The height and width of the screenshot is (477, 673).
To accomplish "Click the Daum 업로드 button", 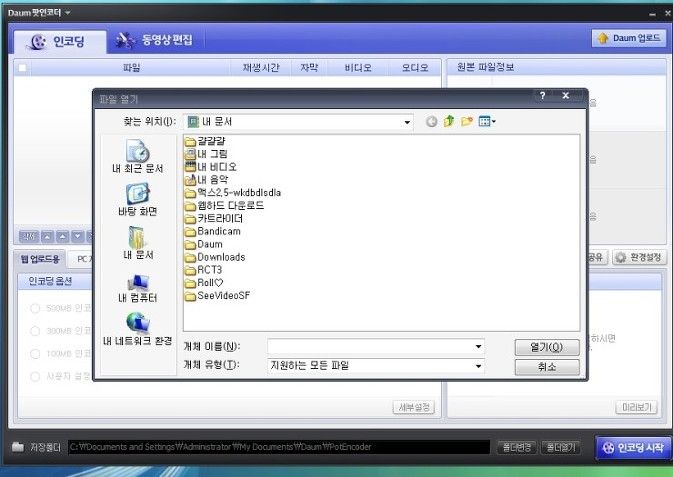I will [629, 38].
